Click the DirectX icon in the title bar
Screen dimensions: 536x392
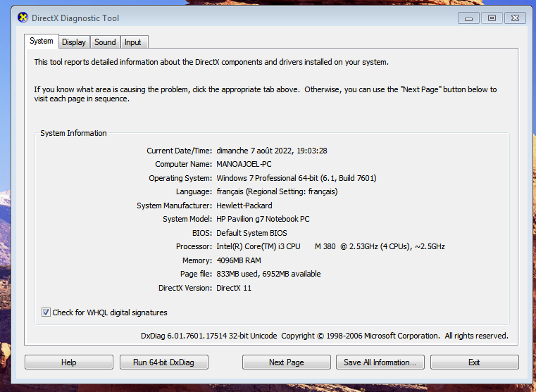coord(23,18)
